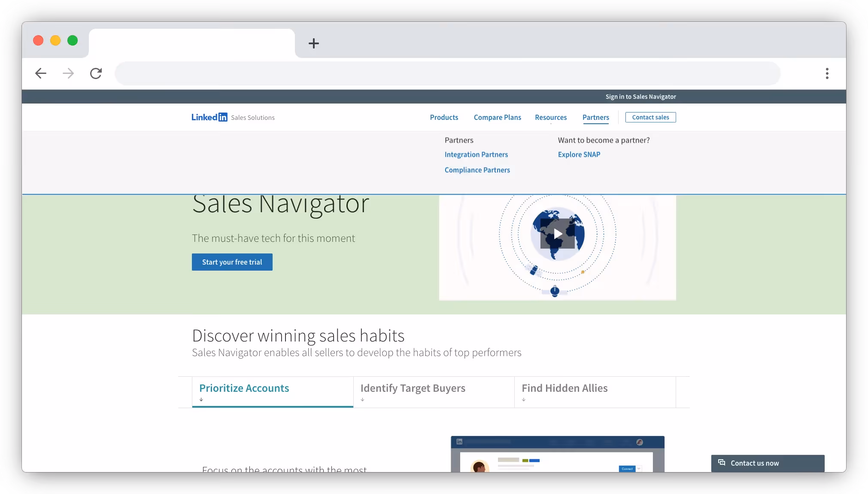The image size is (868, 494).
Task: Click the chat icon in Contact us now
Action: click(722, 463)
